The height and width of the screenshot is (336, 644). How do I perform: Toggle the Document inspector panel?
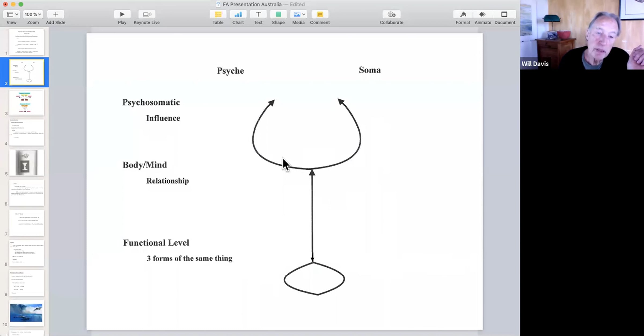504,14
